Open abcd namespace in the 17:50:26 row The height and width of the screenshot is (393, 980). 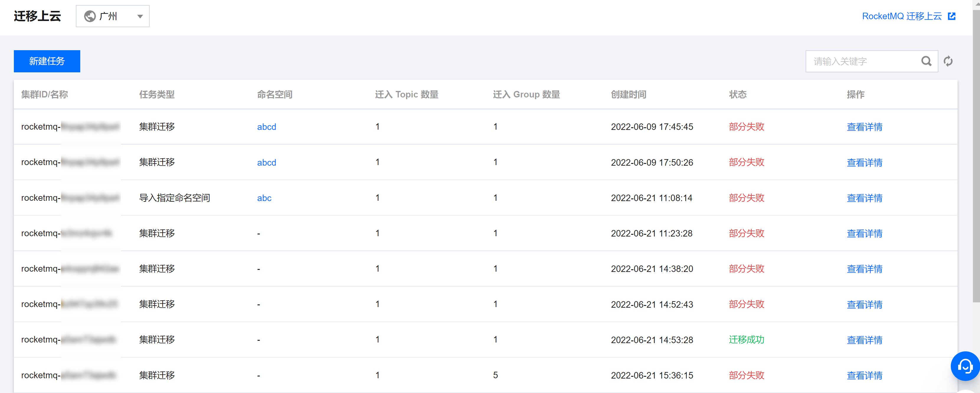tap(266, 163)
